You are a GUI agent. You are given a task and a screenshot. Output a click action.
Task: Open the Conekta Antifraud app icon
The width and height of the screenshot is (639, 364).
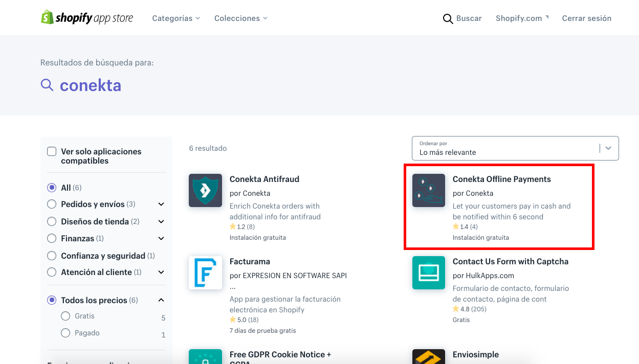pyautogui.click(x=205, y=190)
